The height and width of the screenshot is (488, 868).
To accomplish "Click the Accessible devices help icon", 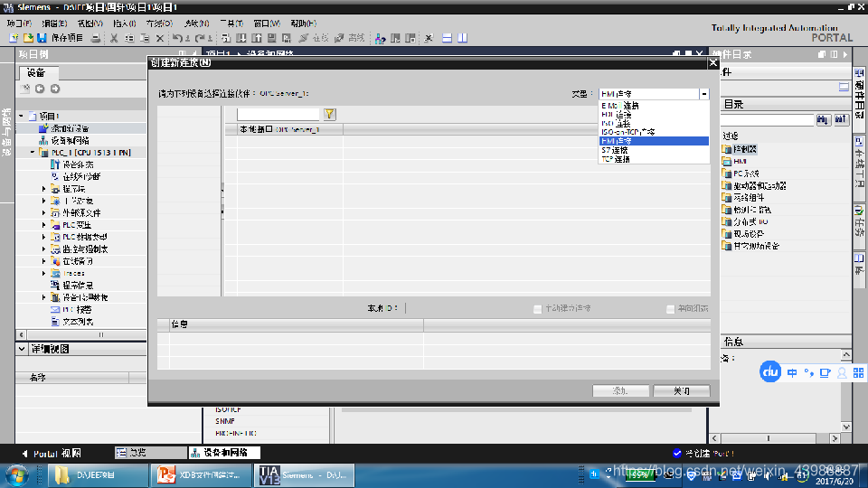I will (380, 38).
